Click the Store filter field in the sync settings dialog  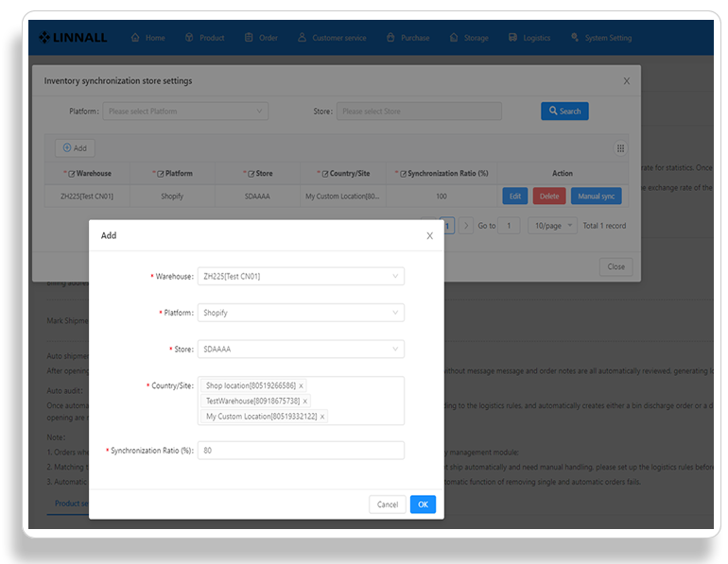pos(419,111)
